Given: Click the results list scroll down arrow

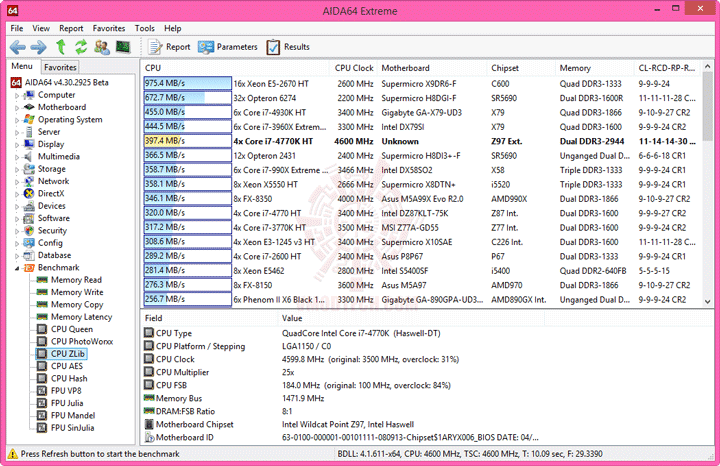Looking at the screenshot, I should point(708,302).
